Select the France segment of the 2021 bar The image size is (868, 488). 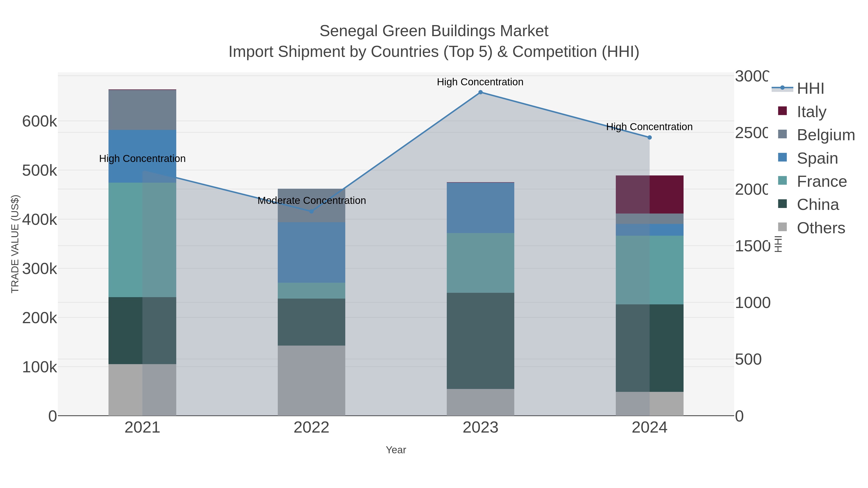tap(142, 240)
